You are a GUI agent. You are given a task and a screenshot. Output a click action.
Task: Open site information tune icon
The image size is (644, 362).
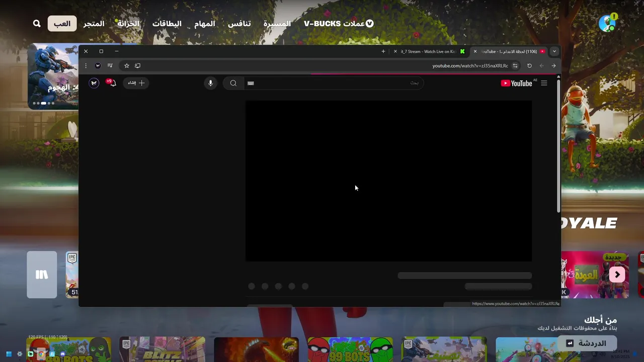pos(515,66)
